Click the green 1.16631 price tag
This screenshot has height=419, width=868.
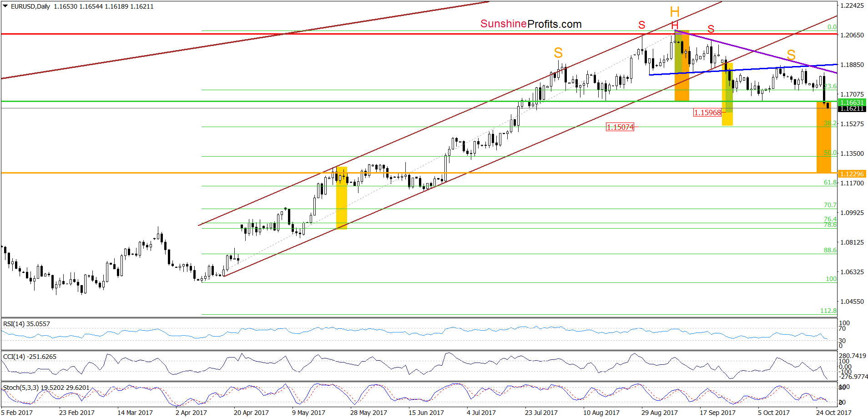(852, 102)
